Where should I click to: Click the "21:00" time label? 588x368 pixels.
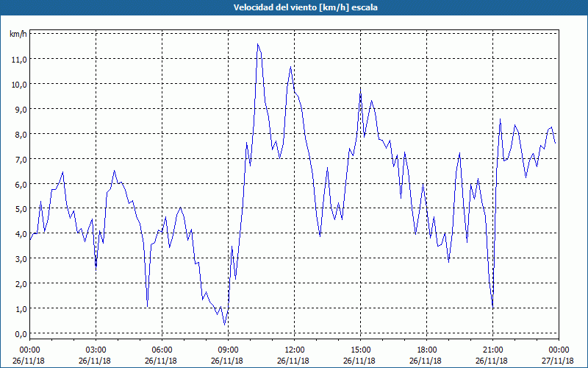[492, 350]
